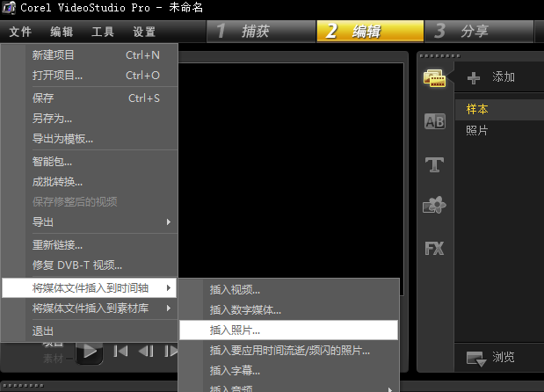Select 插入照片... from the submenu
544x392 pixels.
coord(288,330)
